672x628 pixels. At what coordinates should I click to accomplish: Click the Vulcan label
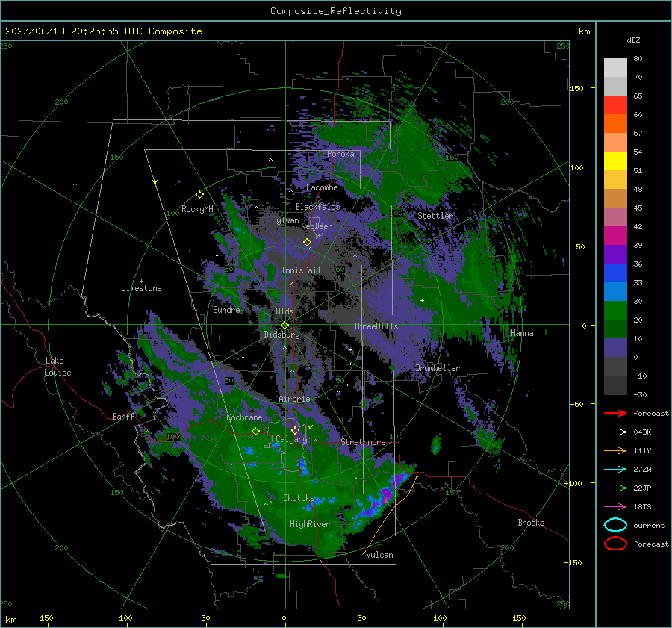pyautogui.click(x=379, y=555)
